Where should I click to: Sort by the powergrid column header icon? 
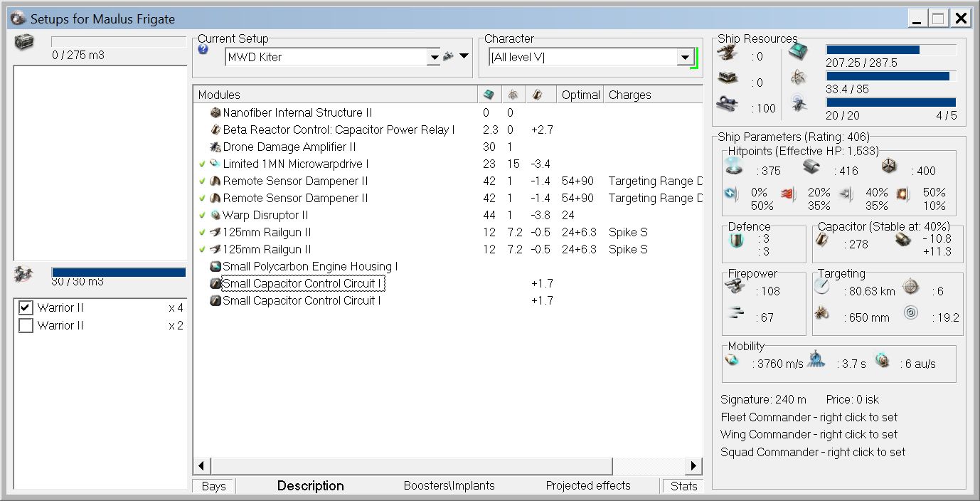(512, 94)
